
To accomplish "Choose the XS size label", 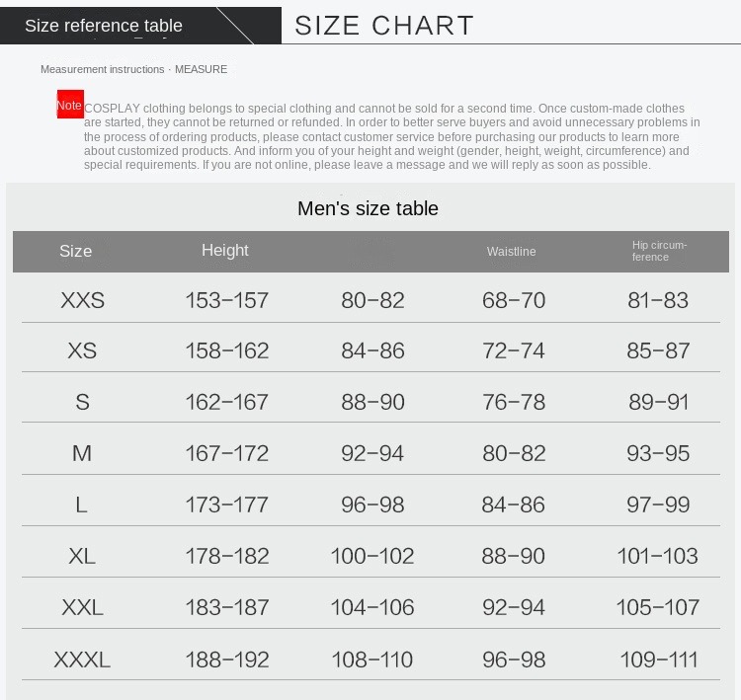I will pyautogui.click(x=82, y=350).
